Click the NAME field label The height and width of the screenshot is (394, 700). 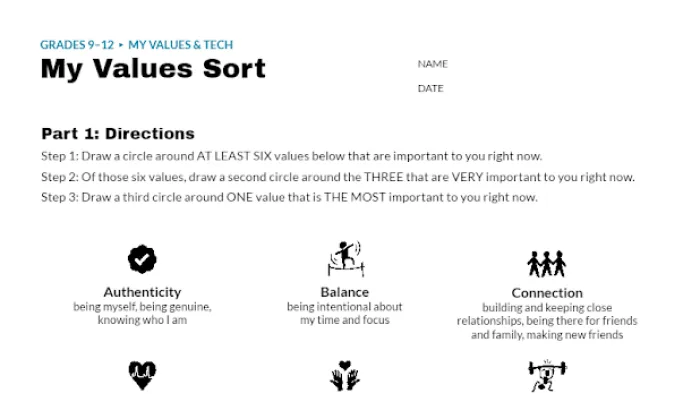click(433, 64)
